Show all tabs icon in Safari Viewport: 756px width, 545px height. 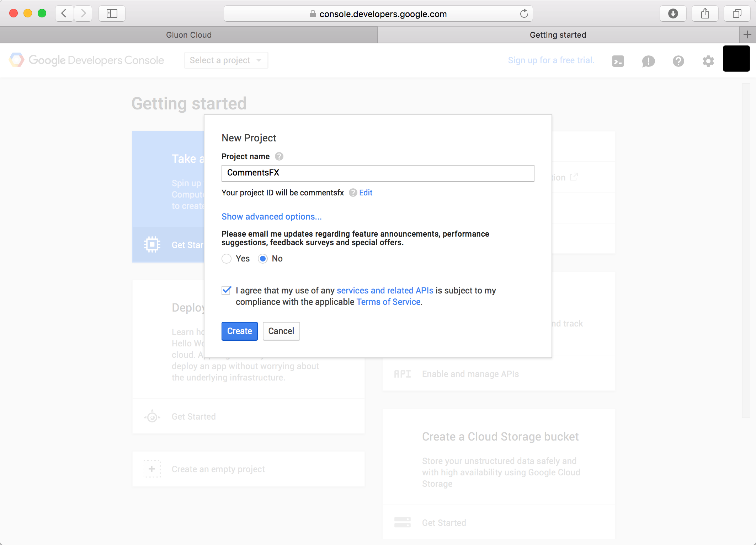coord(737,14)
